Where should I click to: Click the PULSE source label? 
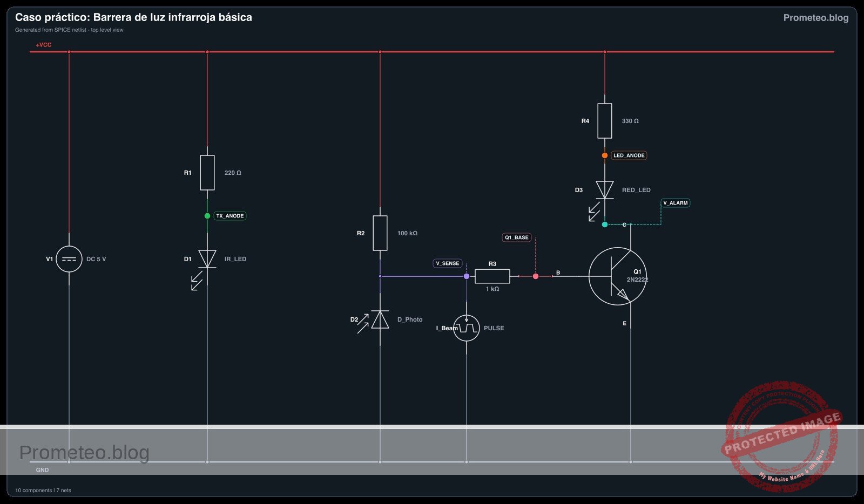pyautogui.click(x=494, y=328)
